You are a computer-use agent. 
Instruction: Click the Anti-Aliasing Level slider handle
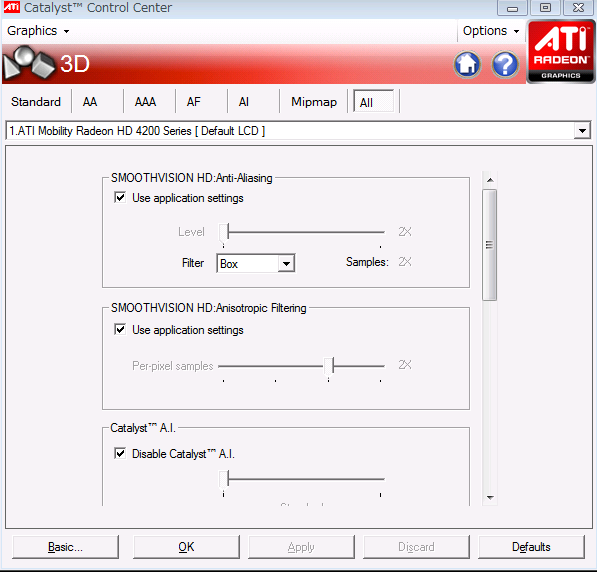click(224, 232)
